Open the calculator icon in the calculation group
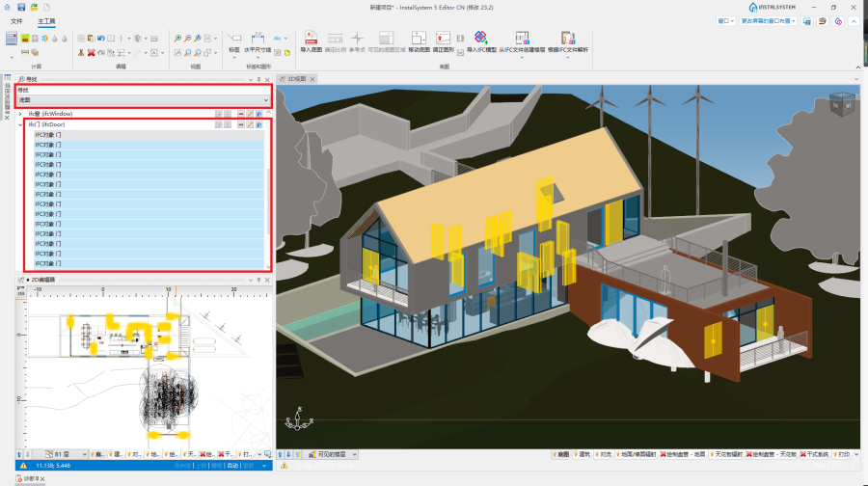Viewport: 868px width, 486px height. (11, 39)
